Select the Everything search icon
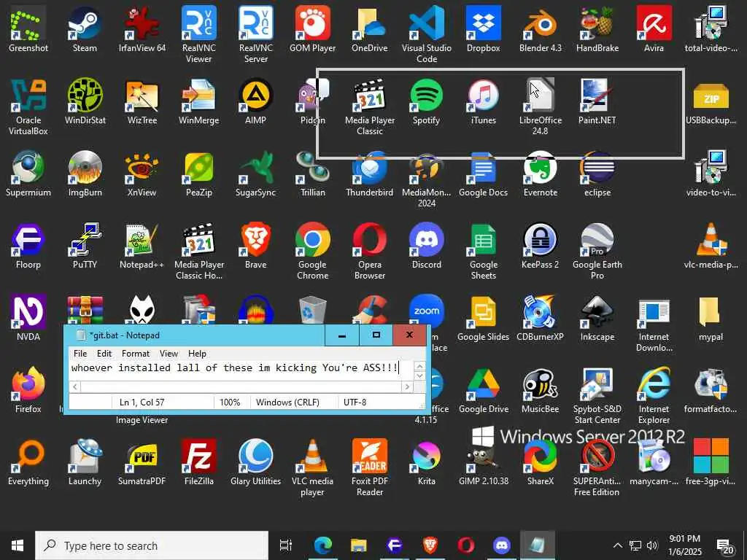 click(x=28, y=463)
